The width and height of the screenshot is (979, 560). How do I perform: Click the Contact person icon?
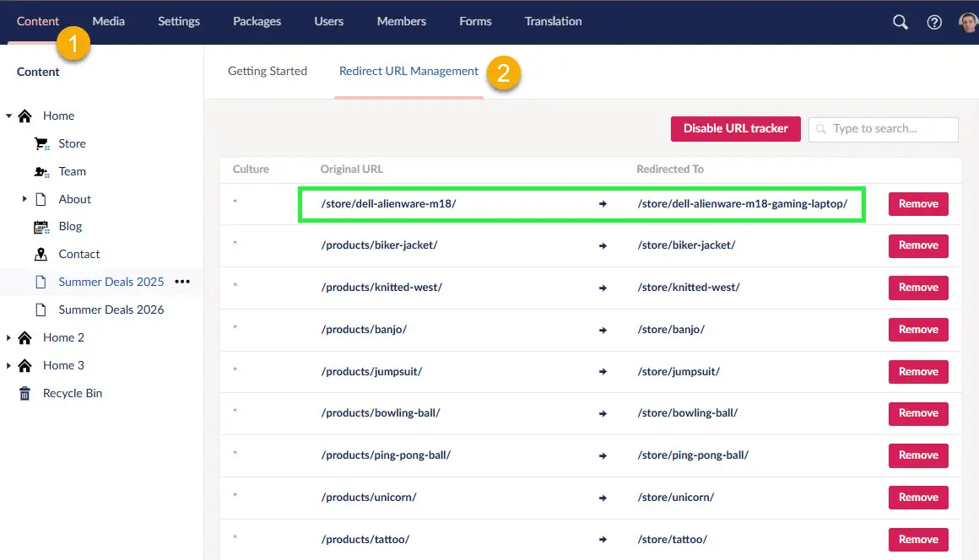[41, 254]
